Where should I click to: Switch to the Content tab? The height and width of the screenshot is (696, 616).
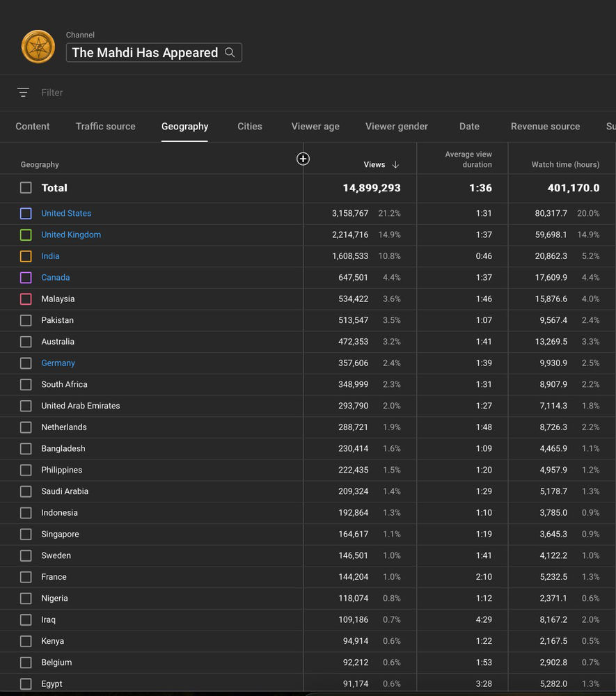[x=33, y=127]
